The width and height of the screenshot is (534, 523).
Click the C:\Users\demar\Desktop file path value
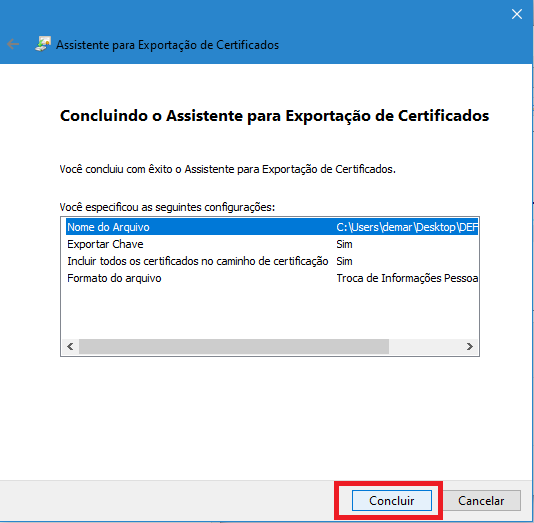coord(407,227)
